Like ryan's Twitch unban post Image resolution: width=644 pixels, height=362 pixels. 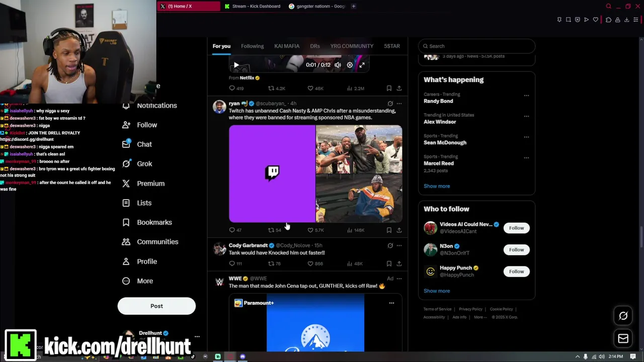[315, 230]
